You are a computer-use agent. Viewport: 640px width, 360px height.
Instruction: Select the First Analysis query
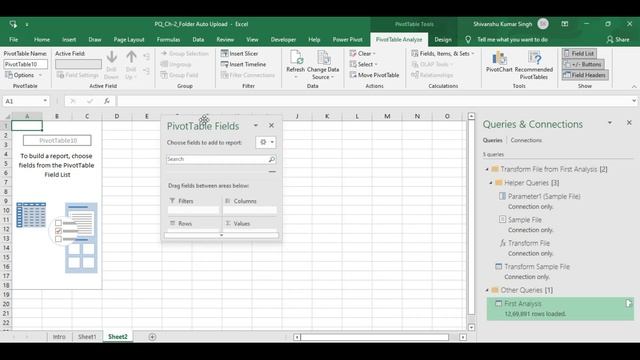(560, 308)
